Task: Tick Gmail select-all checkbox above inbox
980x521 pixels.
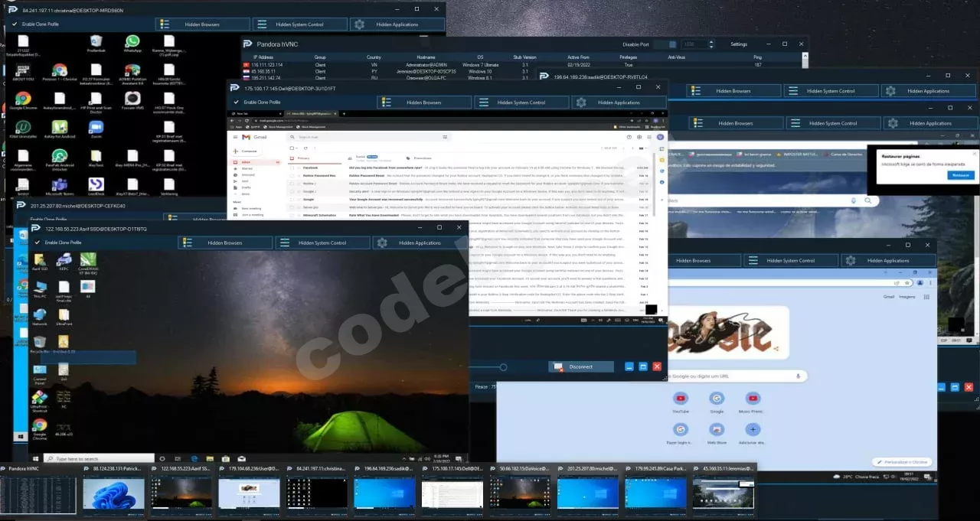Action: pyautogui.click(x=292, y=148)
